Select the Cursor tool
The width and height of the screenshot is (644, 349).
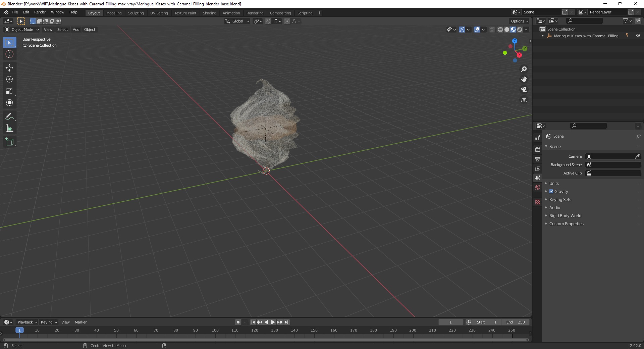pyautogui.click(x=9, y=54)
